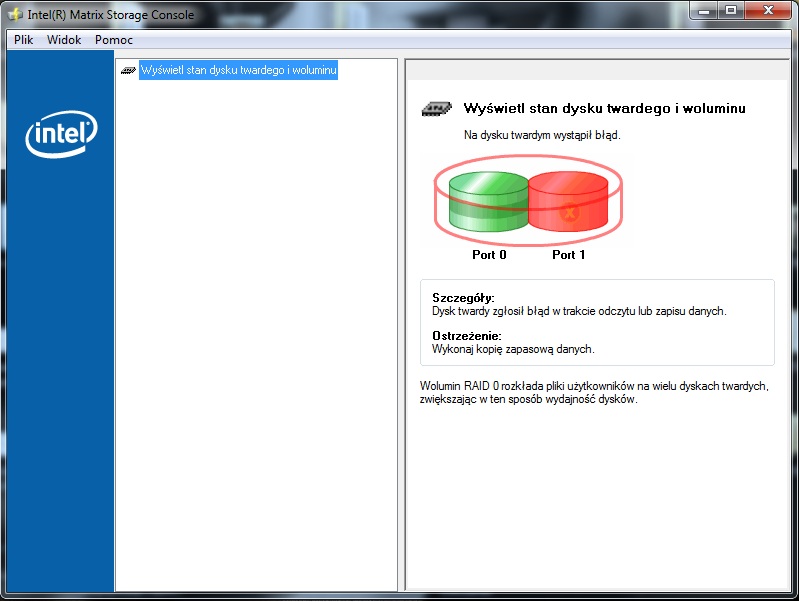Click 'Na dysku twardym wystąpił błąd.' text
The height and width of the screenshot is (602, 799).
[542, 135]
